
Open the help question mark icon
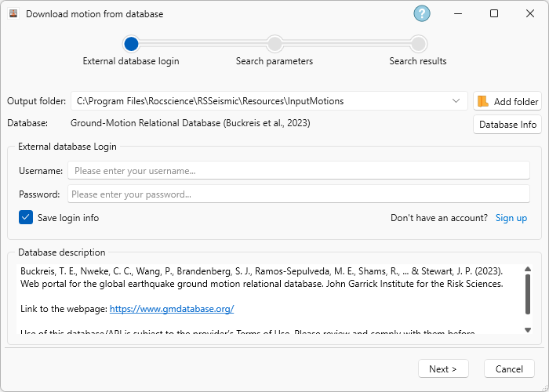(422, 13)
